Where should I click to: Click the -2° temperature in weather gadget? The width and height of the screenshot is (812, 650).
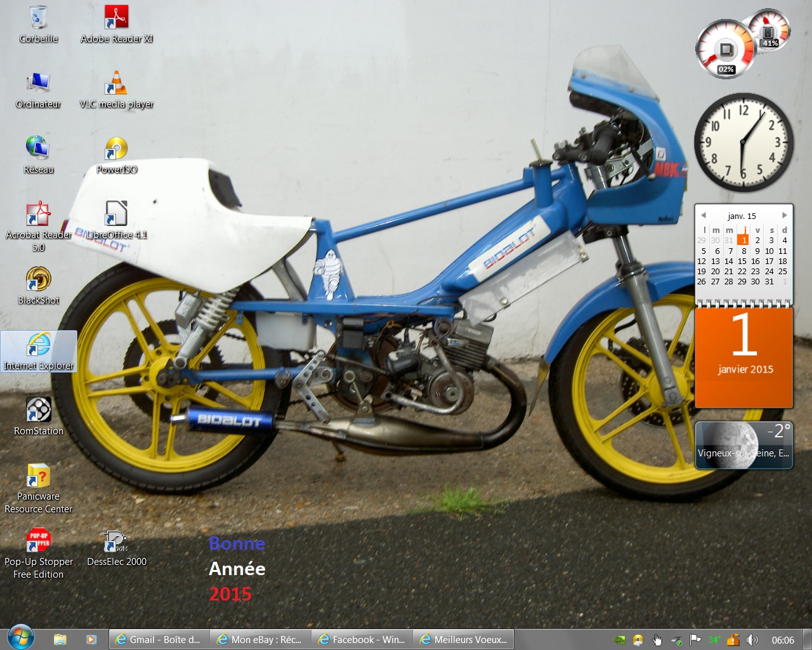pyautogui.click(x=779, y=432)
